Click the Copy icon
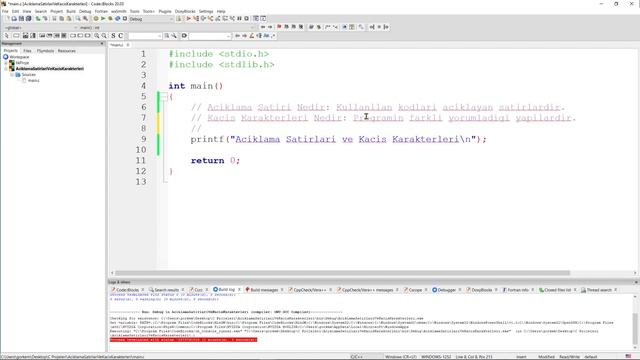Image resolution: width=640 pixels, height=360 pixels. [x=62, y=19]
